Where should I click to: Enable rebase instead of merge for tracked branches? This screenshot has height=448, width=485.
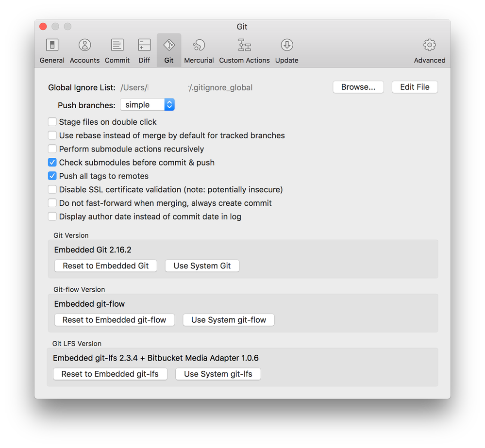click(52, 135)
